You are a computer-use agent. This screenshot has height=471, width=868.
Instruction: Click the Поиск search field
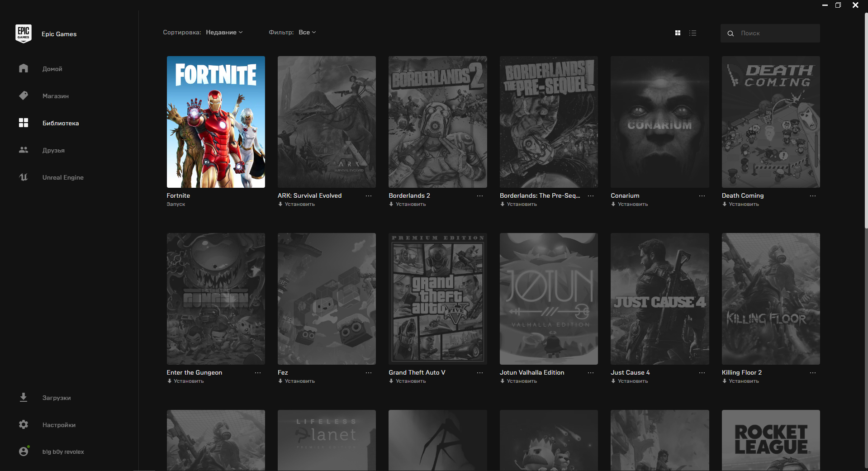coord(770,33)
